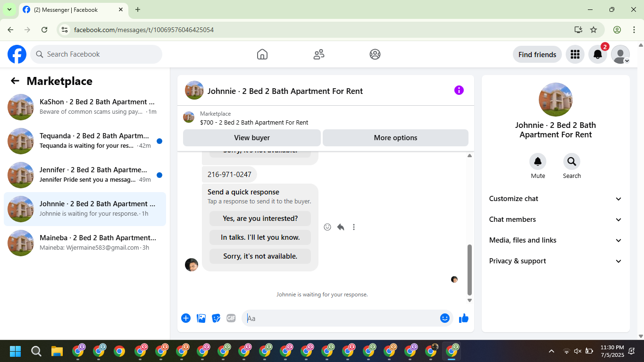Show hidden system tray icons

tap(552, 351)
